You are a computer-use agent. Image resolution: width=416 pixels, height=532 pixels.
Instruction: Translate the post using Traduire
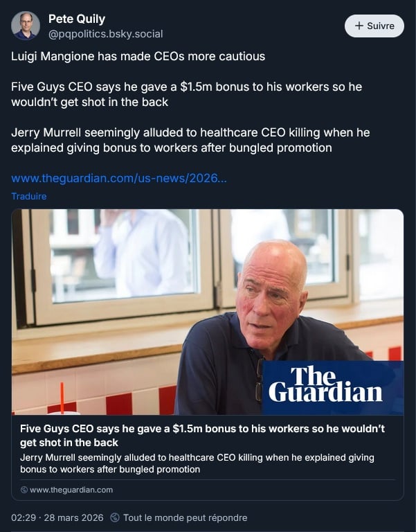(29, 196)
